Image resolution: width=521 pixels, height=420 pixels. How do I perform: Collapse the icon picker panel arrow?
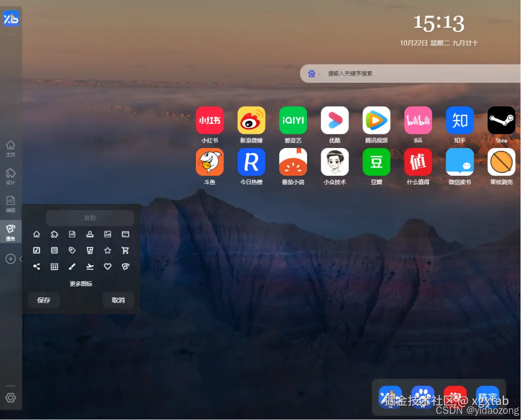(21, 259)
